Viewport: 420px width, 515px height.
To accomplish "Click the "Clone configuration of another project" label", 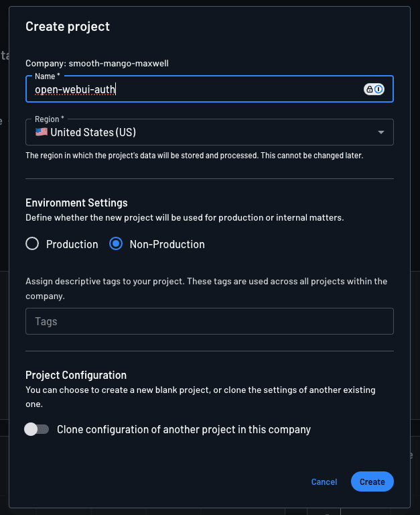I will (184, 429).
